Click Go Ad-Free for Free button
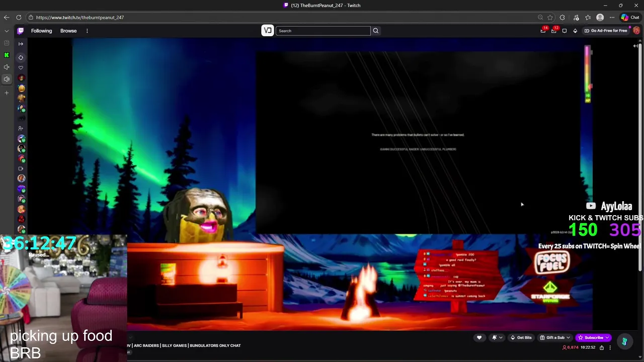The height and width of the screenshot is (362, 644). [x=605, y=31]
